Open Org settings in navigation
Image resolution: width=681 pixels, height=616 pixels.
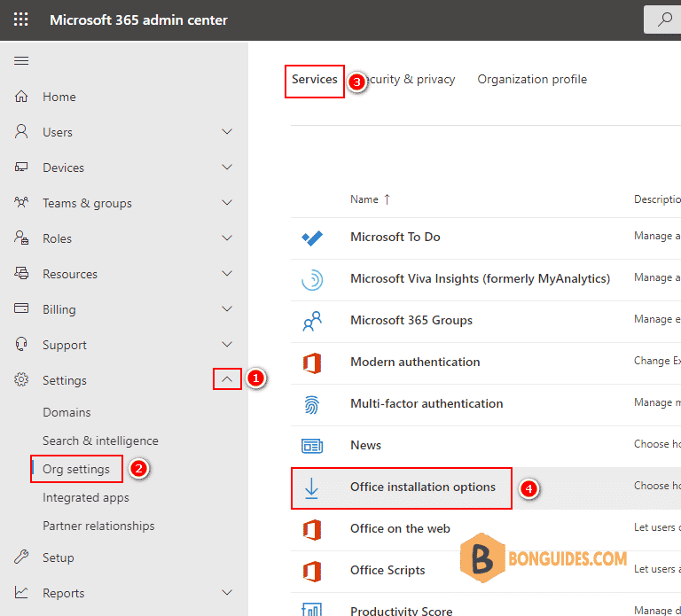click(x=76, y=469)
